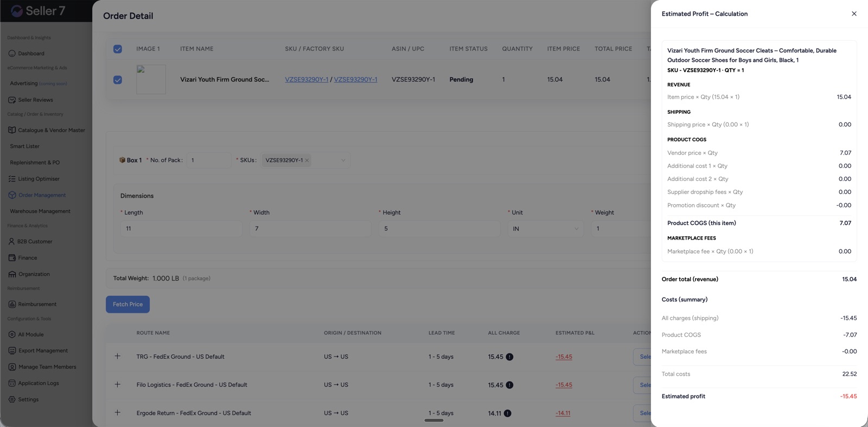Click the B2B Customer person icon
Image resolution: width=868 pixels, height=427 pixels.
pos(11,242)
